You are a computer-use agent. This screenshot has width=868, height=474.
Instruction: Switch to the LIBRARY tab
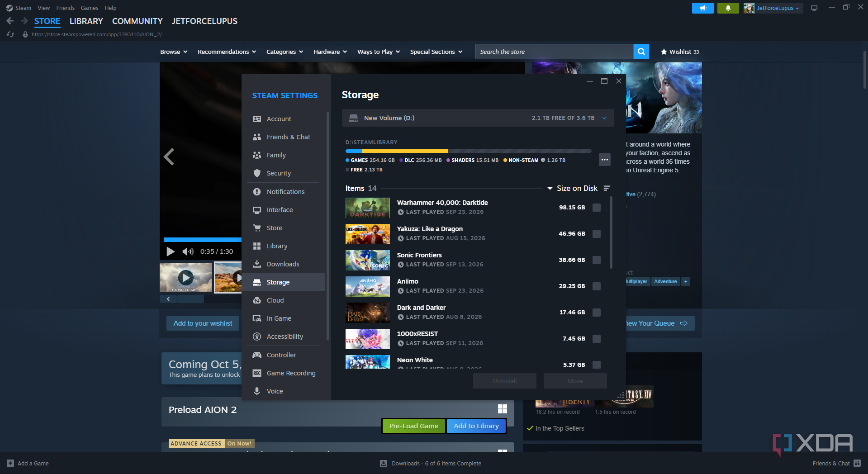click(x=86, y=21)
